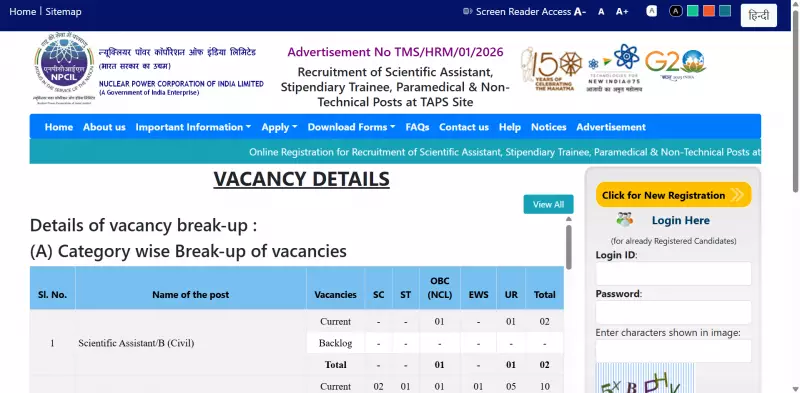Click the page's main vertical scrollbar
The width and height of the screenshot is (800, 393).
coord(795,101)
